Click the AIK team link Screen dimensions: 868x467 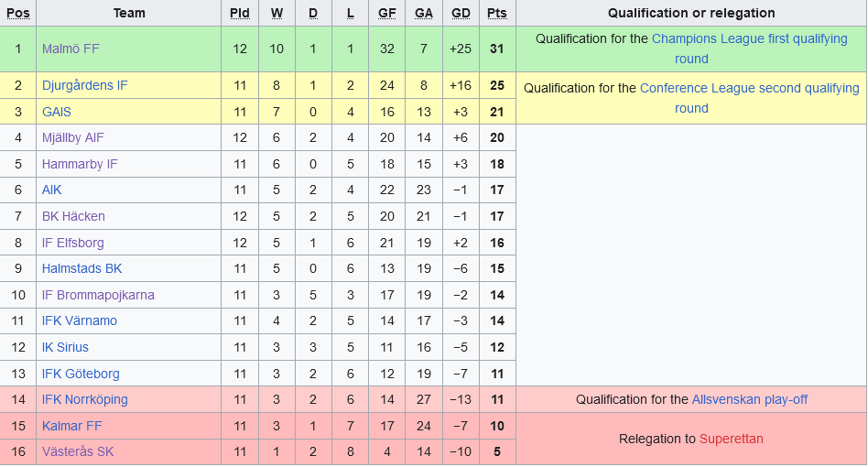(51, 190)
